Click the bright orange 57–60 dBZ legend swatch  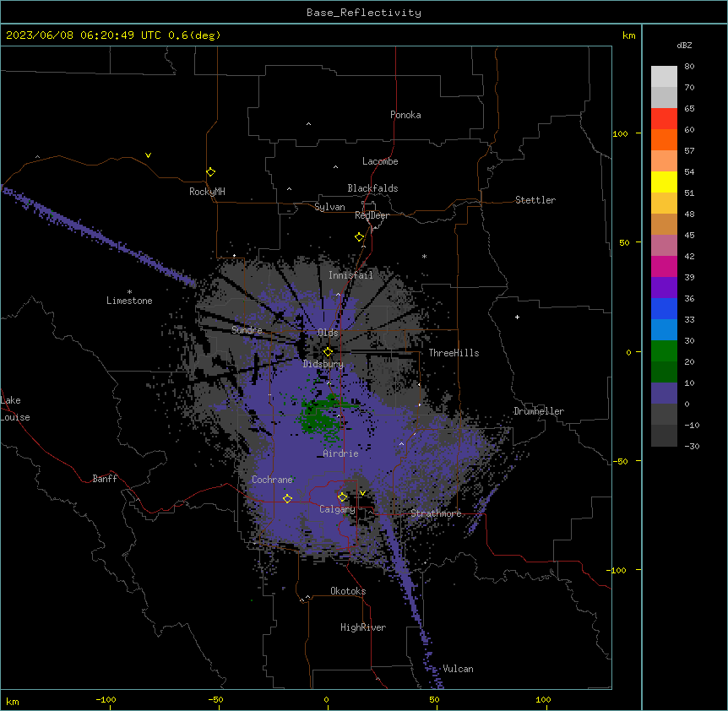[664, 139]
